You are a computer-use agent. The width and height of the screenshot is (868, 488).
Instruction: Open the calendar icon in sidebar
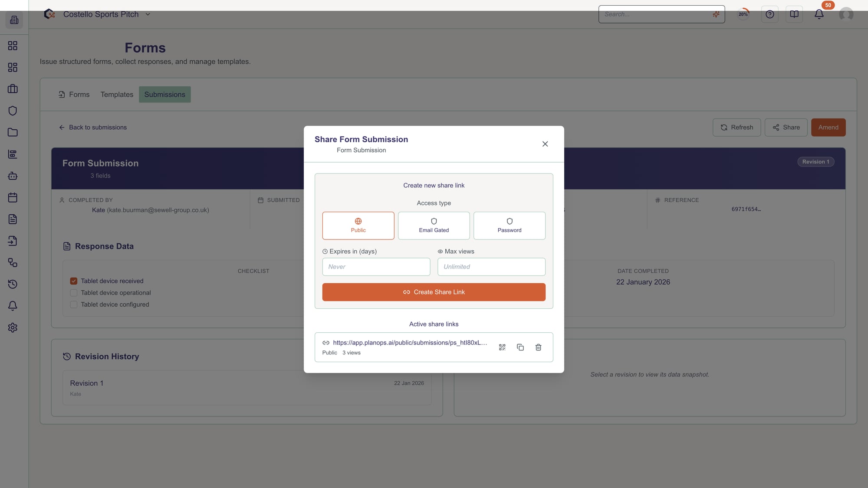(13, 198)
